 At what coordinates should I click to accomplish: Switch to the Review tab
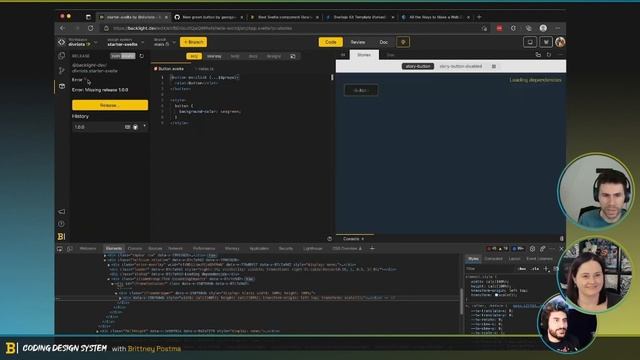point(358,42)
